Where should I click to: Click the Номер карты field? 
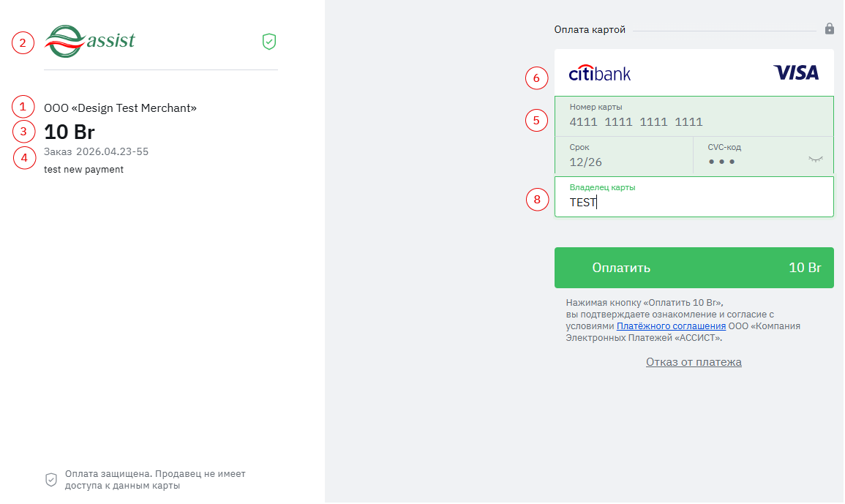(694, 116)
